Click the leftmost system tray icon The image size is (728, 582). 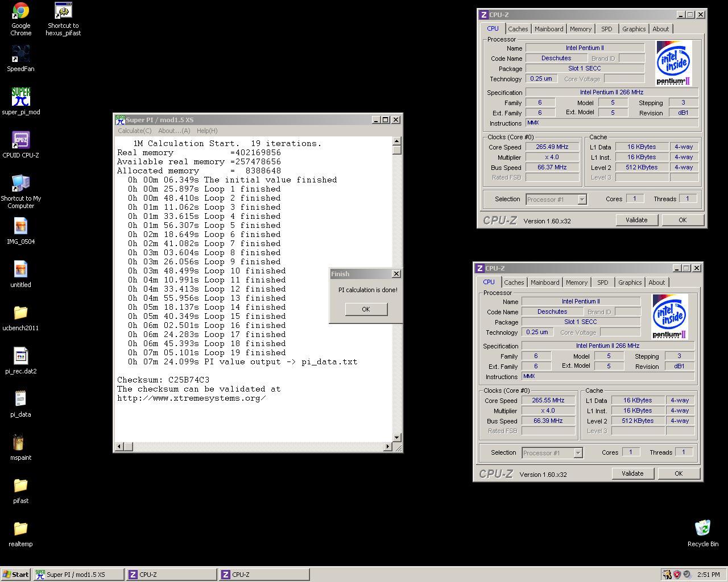(667, 575)
